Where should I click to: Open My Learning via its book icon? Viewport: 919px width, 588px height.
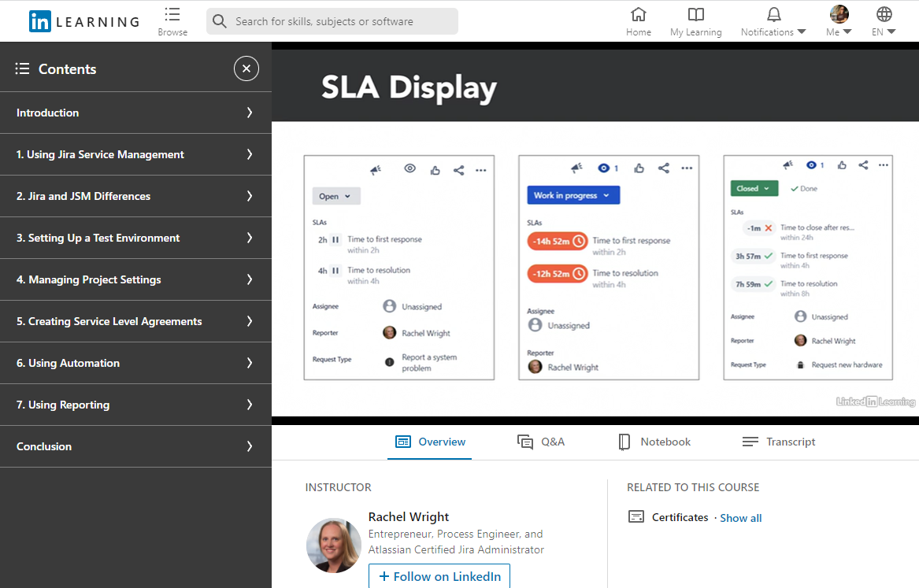[695, 15]
